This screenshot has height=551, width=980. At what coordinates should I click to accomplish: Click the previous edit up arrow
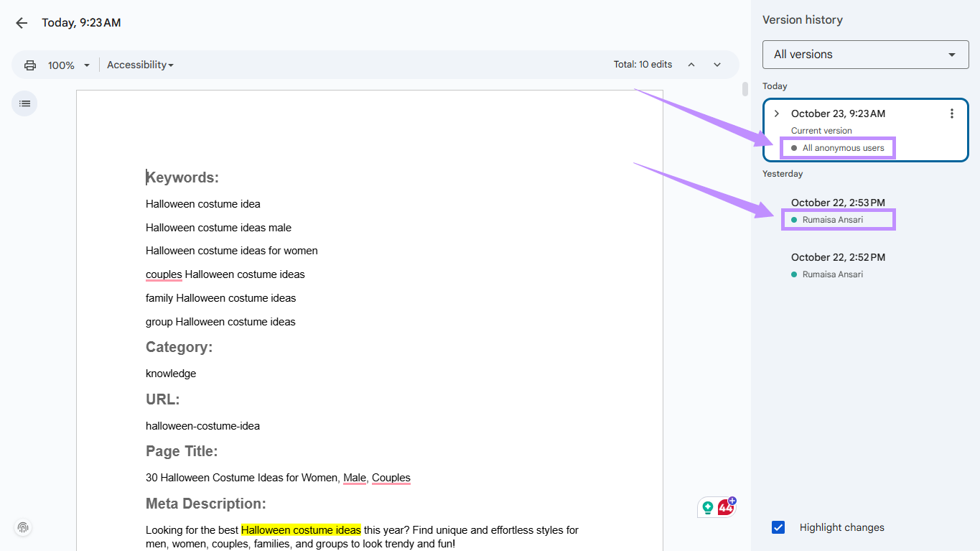(x=691, y=64)
